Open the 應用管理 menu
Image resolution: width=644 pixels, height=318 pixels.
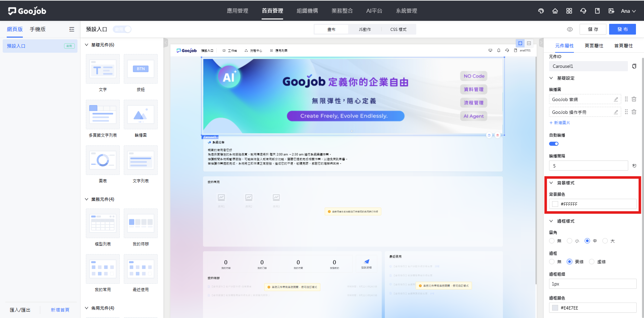tap(237, 11)
